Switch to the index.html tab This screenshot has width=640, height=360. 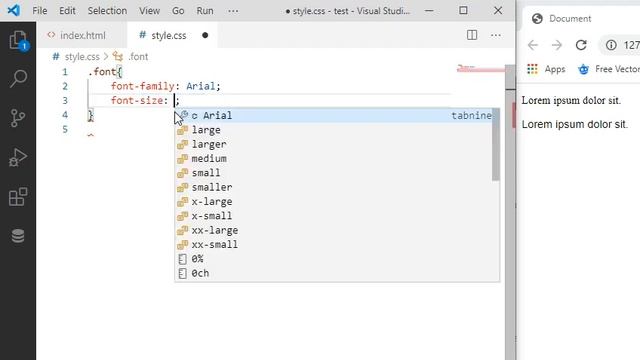pos(82,36)
